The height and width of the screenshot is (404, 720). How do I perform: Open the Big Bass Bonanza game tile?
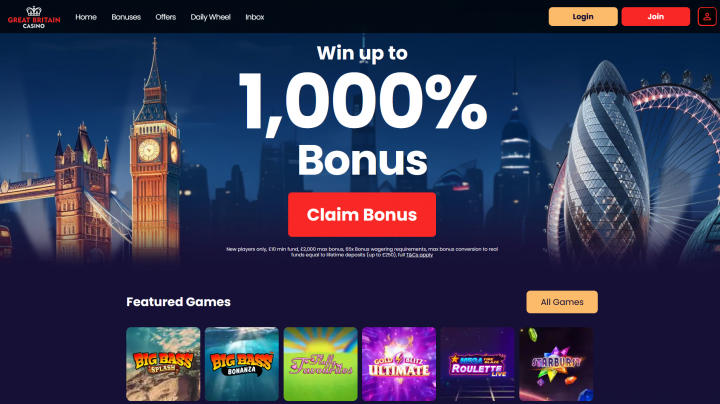pyautogui.click(x=242, y=364)
